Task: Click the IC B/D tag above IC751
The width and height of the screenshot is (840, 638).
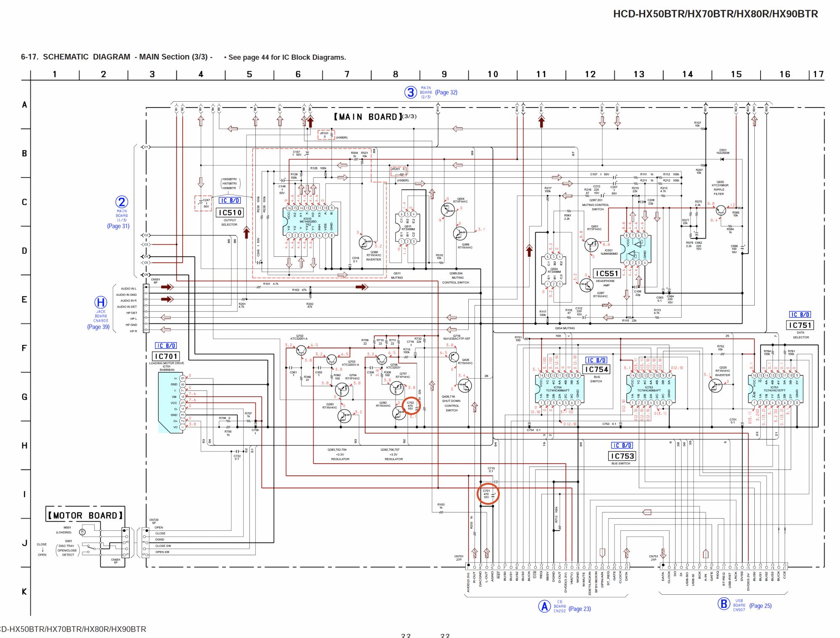Action: pos(800,315)
